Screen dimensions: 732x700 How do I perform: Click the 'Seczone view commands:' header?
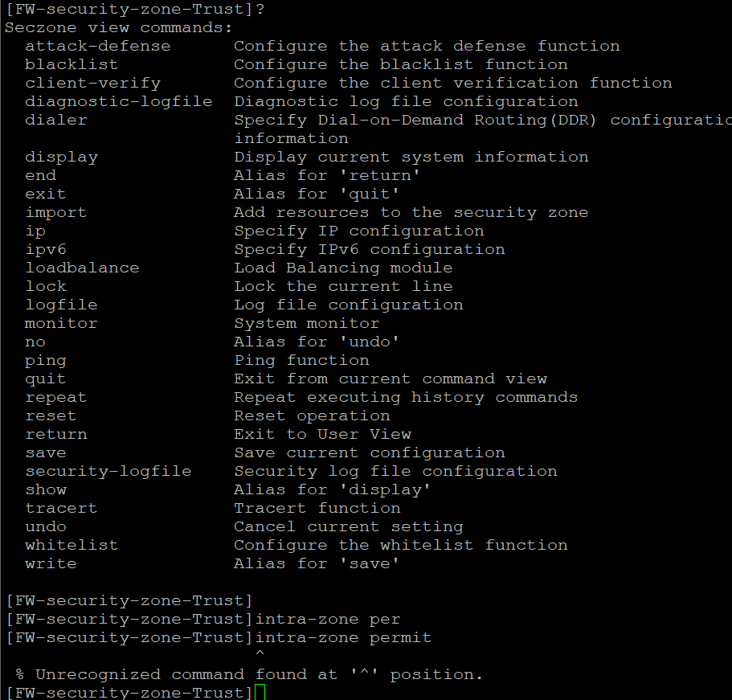coord(118,27)
